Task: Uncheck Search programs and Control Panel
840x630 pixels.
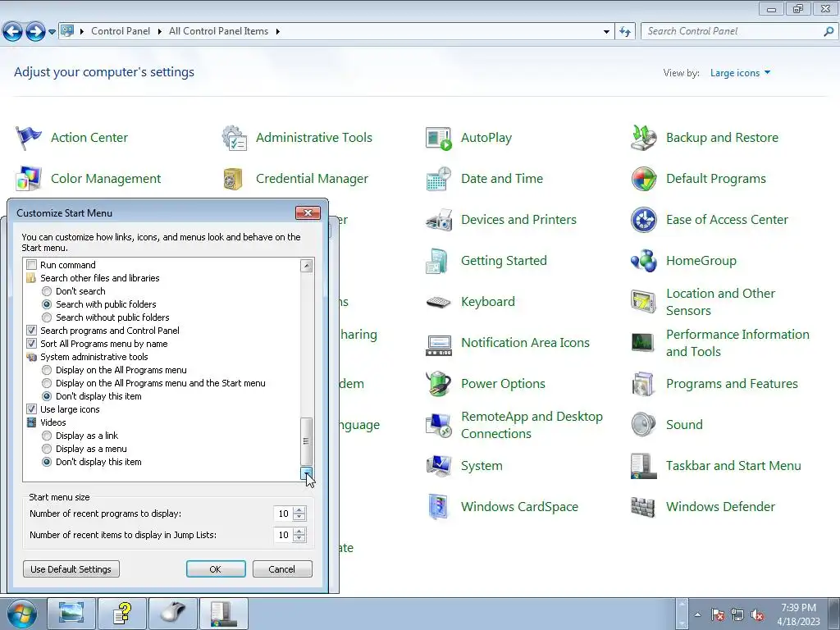Action: tap(32, 331)
